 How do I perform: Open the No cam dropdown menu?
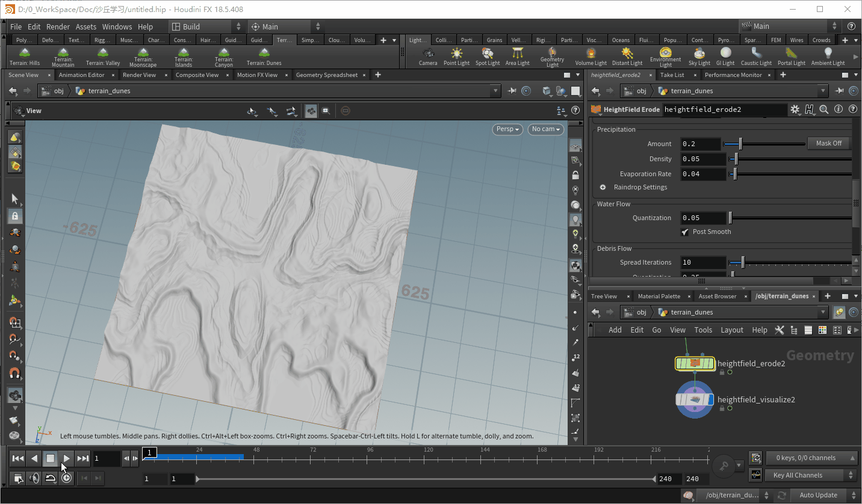pos(546,129)
